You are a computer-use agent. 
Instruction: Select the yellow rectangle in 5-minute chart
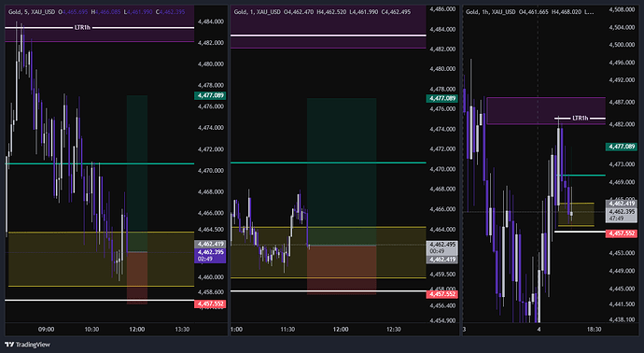coord(101,259)
